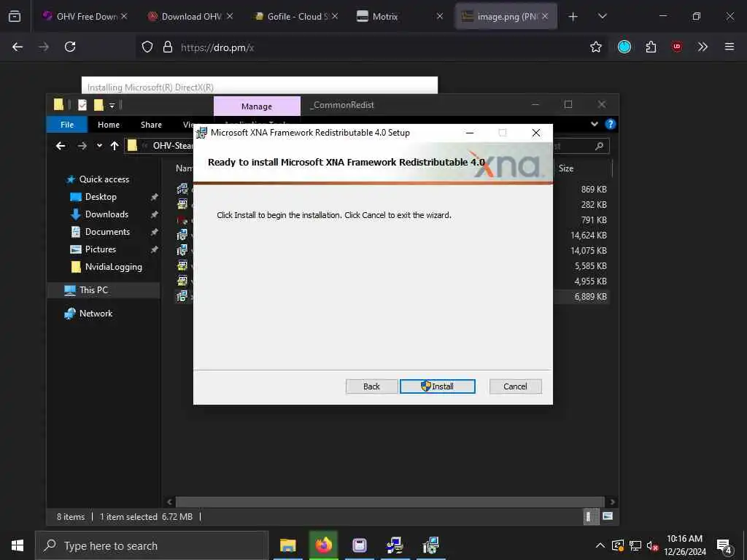Screen dimensions: 747x560
Task: Select the Manage tab in Explorer
Action: coord(257,106)
